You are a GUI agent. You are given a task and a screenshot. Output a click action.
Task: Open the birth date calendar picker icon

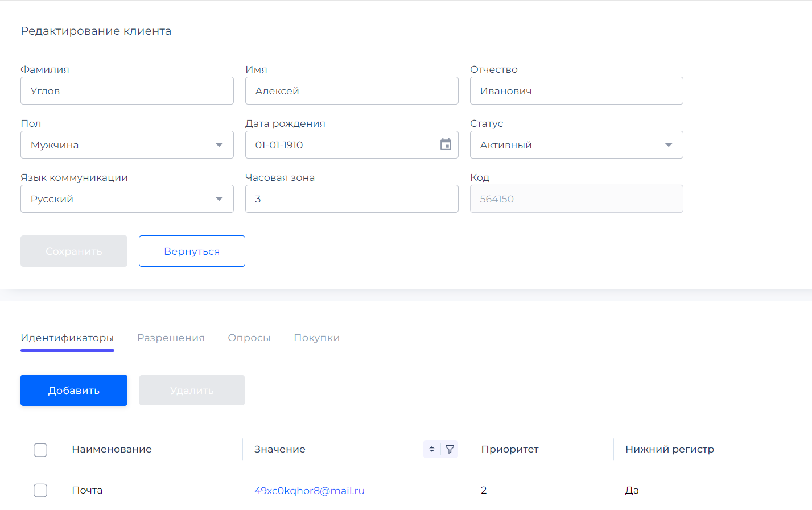click(446, 144)
